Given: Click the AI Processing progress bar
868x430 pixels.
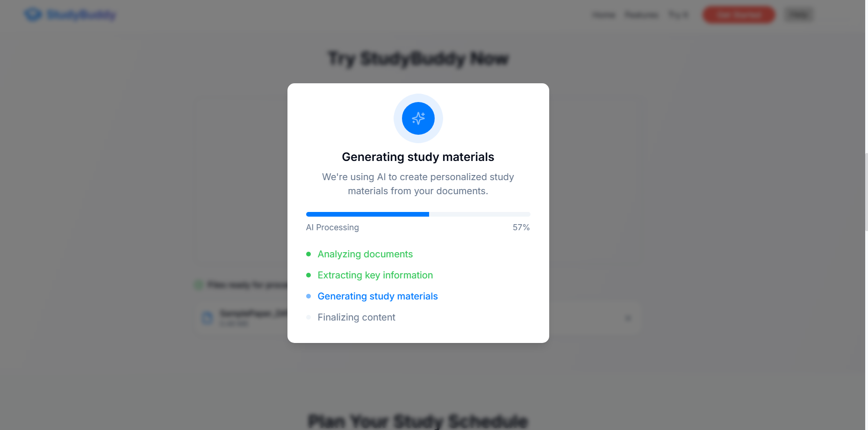Looking at the screenshot, I should (x=418, y=214).
